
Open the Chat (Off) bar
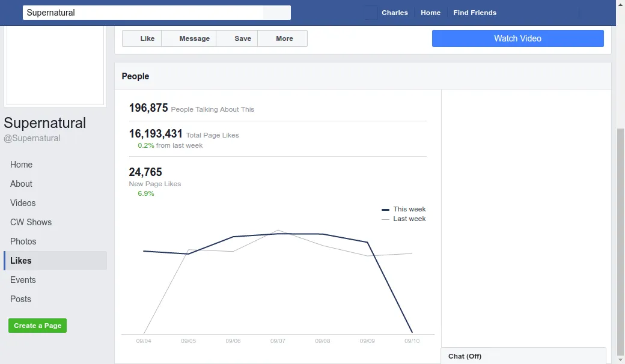[523, 356]
